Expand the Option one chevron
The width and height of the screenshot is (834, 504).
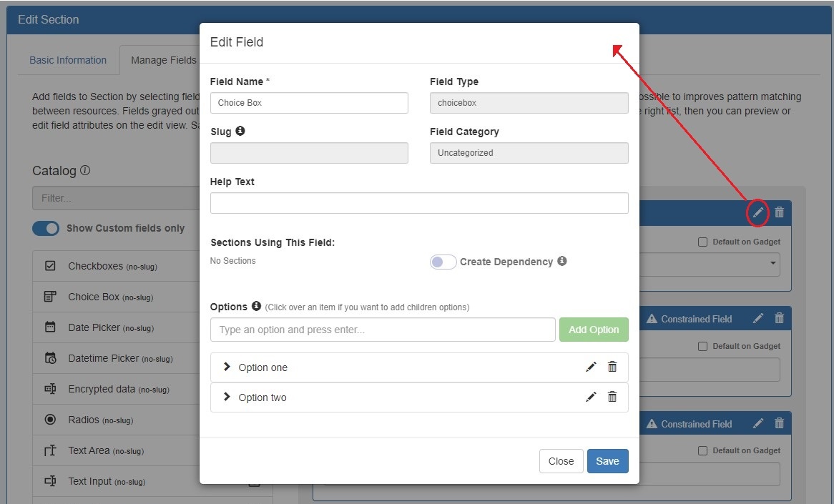click(227, 367)
